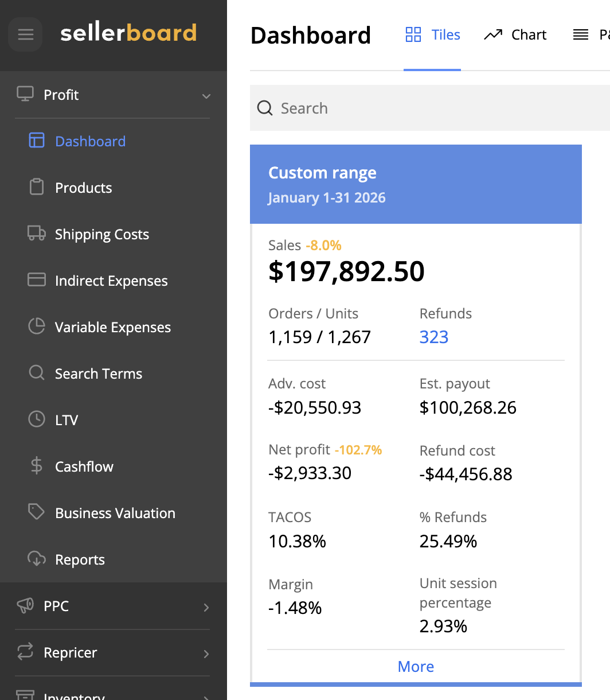Collapse the Profit section chevron
The width and height of the screenshot is (610, 700).
tap(206, 96)
